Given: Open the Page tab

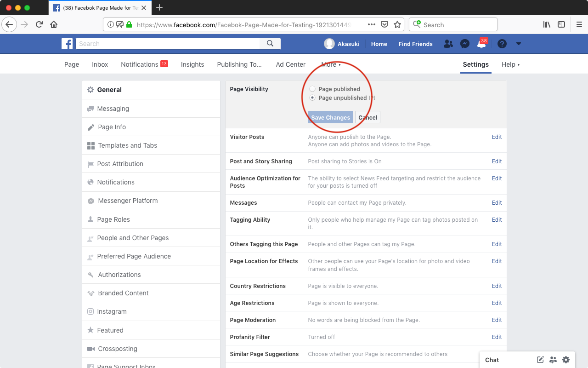Looking at the screenshot, I should point(72,64).
